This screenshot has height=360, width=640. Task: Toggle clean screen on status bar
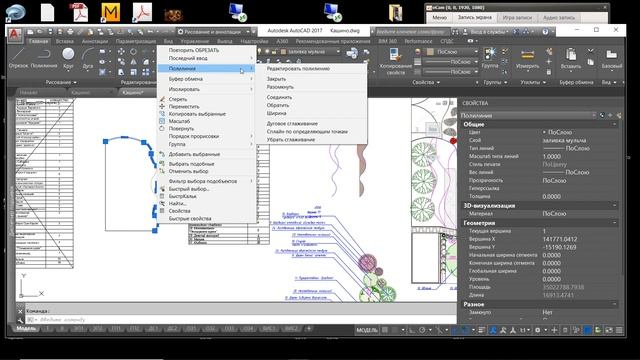(609, 330)
